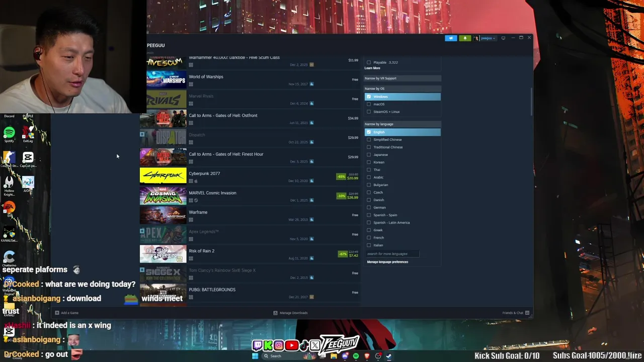
Task: Open Manage language preferences link
Action: [x=387, y=262]
